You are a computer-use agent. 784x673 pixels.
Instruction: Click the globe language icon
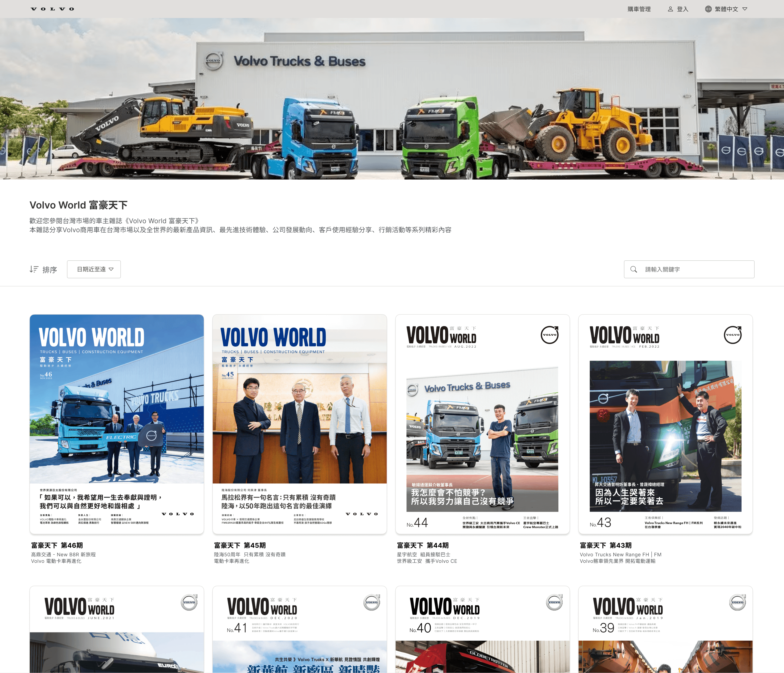point(708,9)
